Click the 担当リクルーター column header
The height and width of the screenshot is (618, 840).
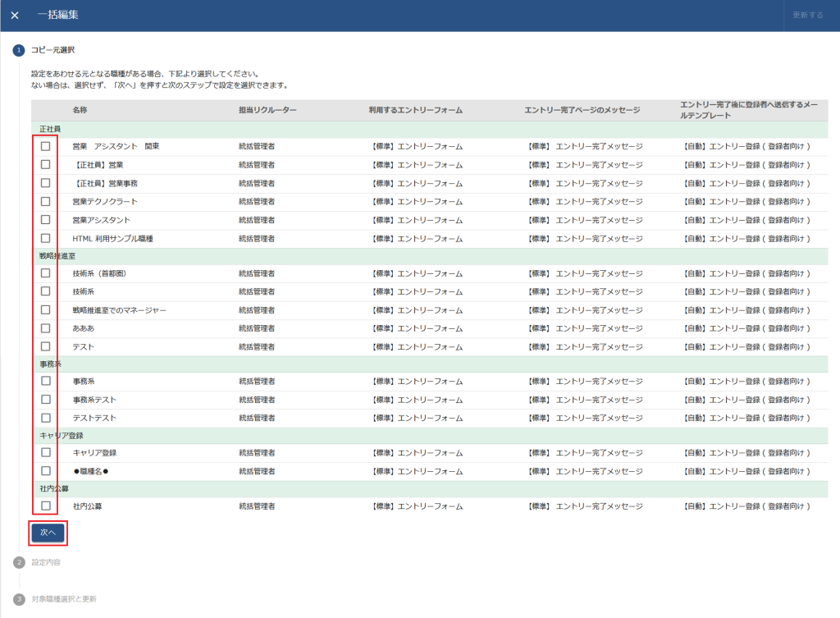tap(267, 110)
